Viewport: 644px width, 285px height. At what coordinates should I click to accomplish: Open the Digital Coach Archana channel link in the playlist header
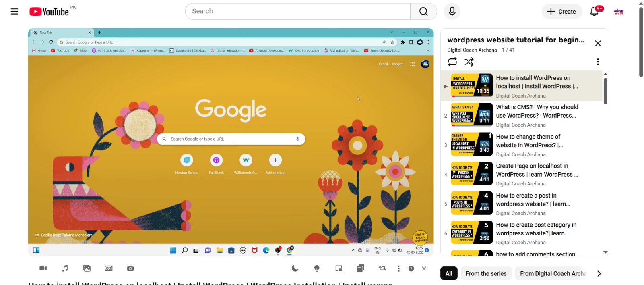472,50
